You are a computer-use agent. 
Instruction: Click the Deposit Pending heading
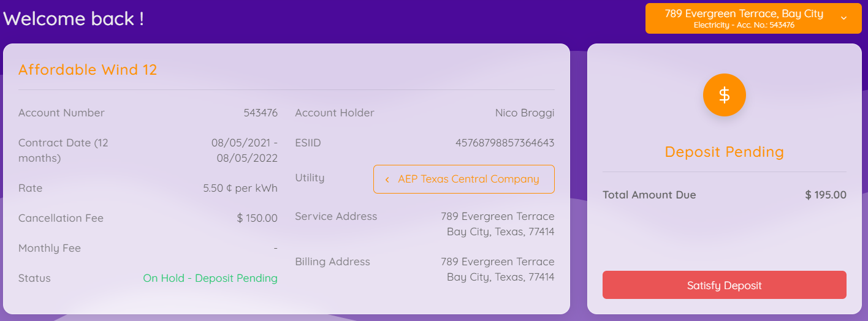coord(724,152)
